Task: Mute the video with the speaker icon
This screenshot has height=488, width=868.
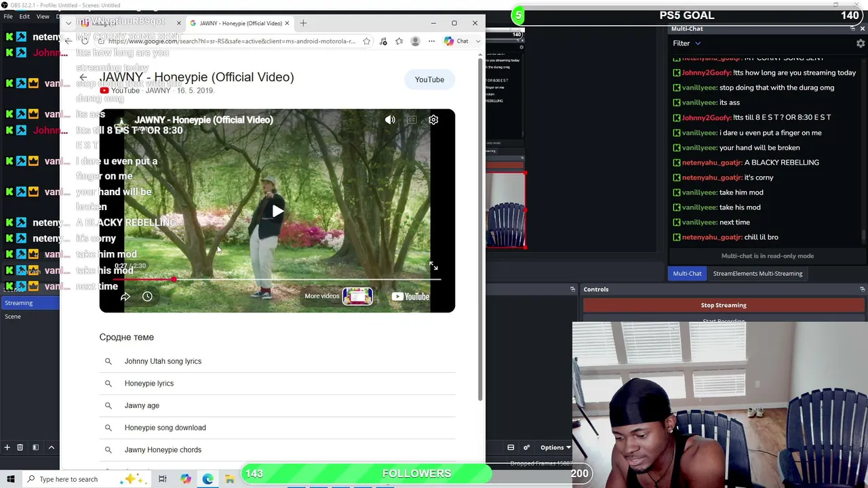Action: click(x=390, y=120)
